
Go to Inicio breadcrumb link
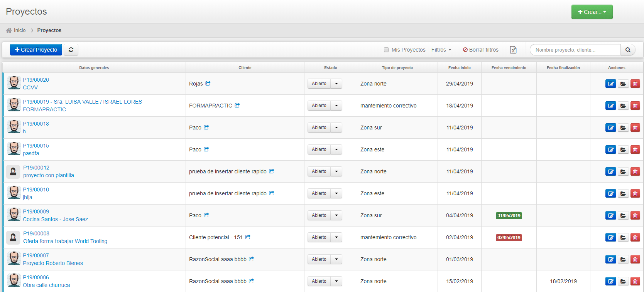click(x=20, y=30)
